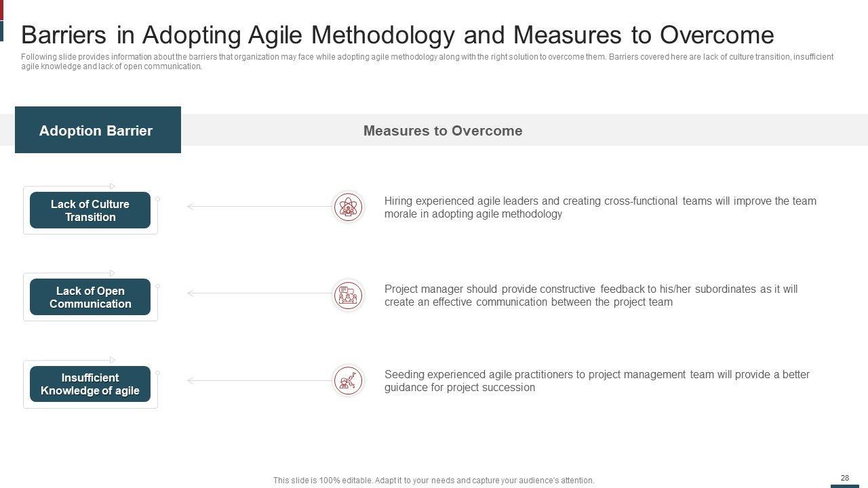
Task: Click the text about hiring experienced agile leaders
Action: point(600,207)
